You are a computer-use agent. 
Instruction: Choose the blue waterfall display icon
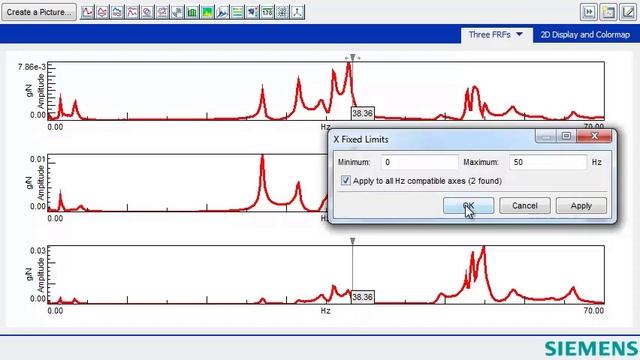[x=222, y=12]
